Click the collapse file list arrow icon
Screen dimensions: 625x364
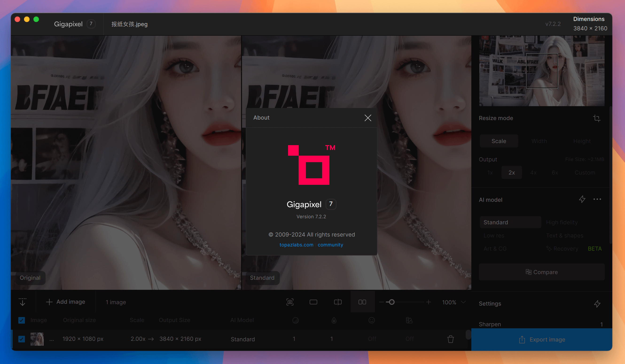point(23,302)
